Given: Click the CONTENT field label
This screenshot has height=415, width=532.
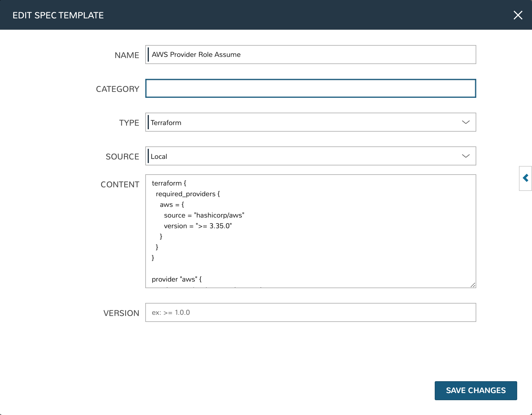Looking at the screenshot, I should tap(120, 185).
